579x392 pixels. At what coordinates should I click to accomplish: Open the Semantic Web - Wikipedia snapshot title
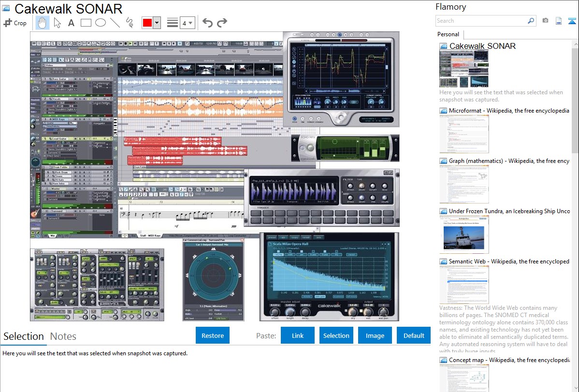pos(509,261)
